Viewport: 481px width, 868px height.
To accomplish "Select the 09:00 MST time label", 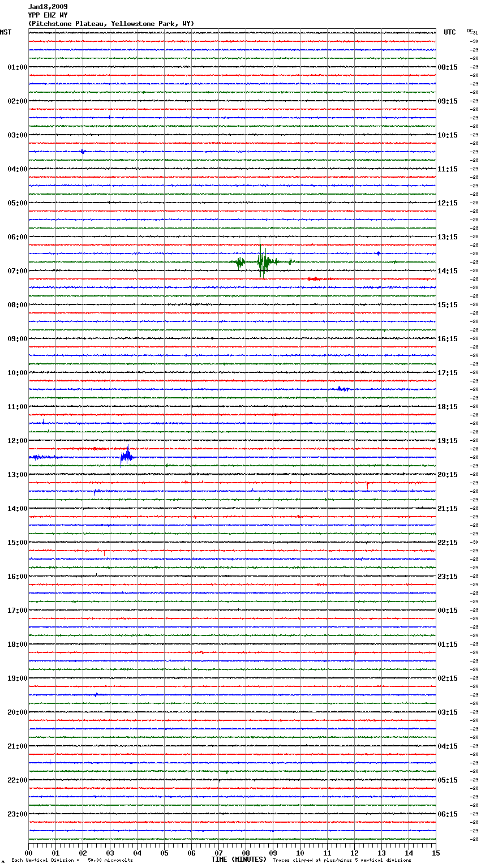I will [18, 339].
